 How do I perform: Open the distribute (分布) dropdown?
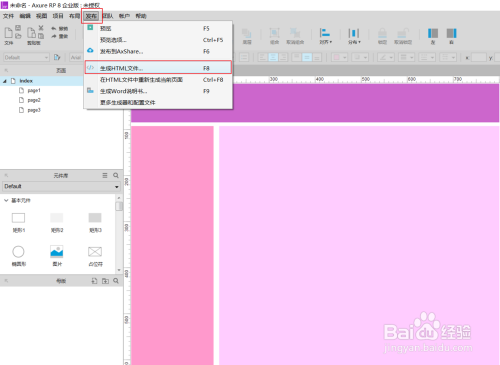[x=354, y=36]
